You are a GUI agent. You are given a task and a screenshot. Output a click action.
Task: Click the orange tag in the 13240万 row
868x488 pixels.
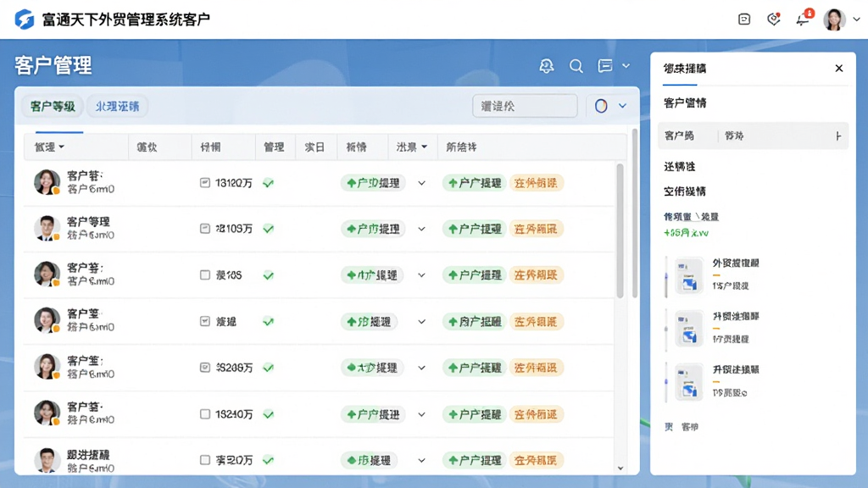536,413
